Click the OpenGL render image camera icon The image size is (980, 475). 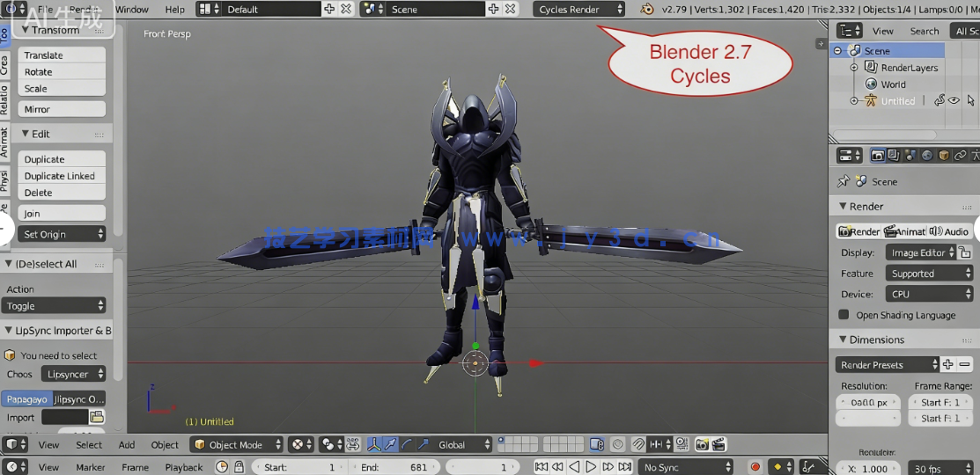click(702, 444)
